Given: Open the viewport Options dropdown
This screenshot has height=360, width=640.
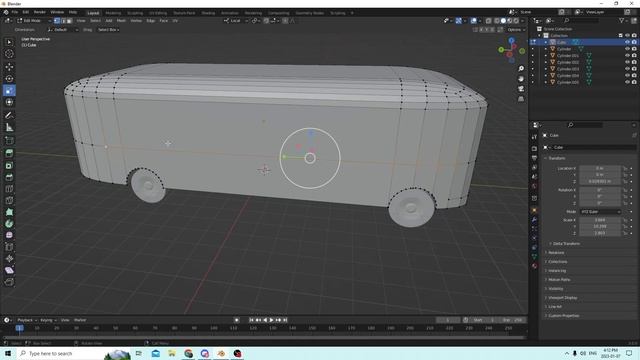Looking at the screenshot, I should click(515, 30).
